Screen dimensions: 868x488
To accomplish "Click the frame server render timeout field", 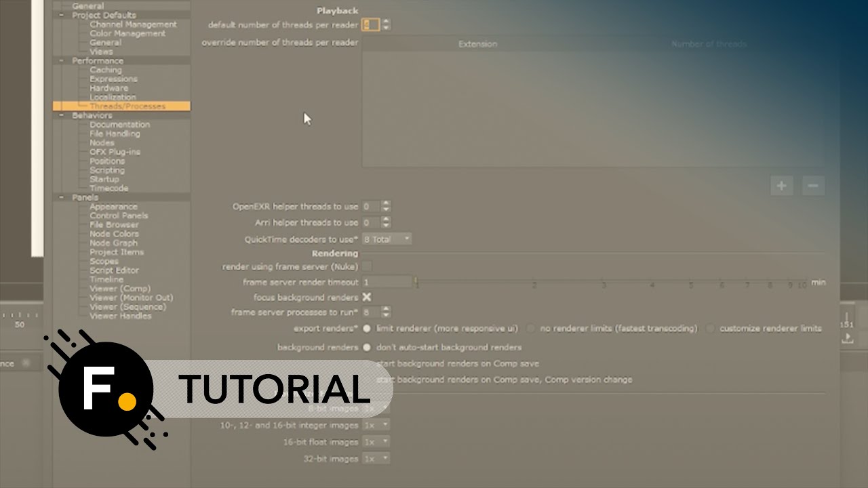I will pos(387,282).
